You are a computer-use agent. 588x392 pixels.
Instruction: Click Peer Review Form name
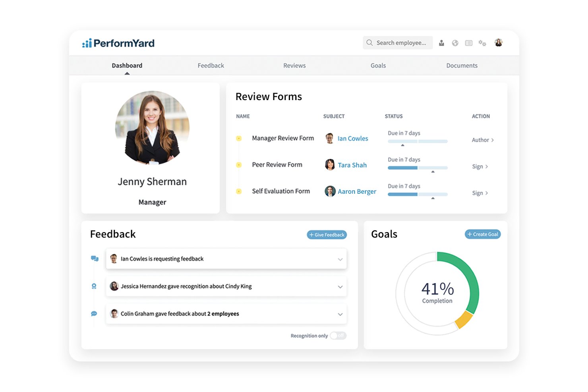[277, 165]
